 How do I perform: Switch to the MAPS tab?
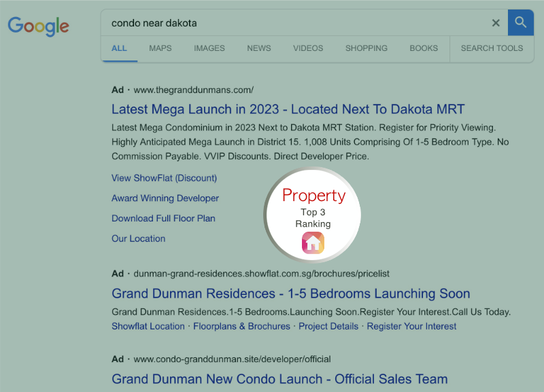[x=160, y=48]
